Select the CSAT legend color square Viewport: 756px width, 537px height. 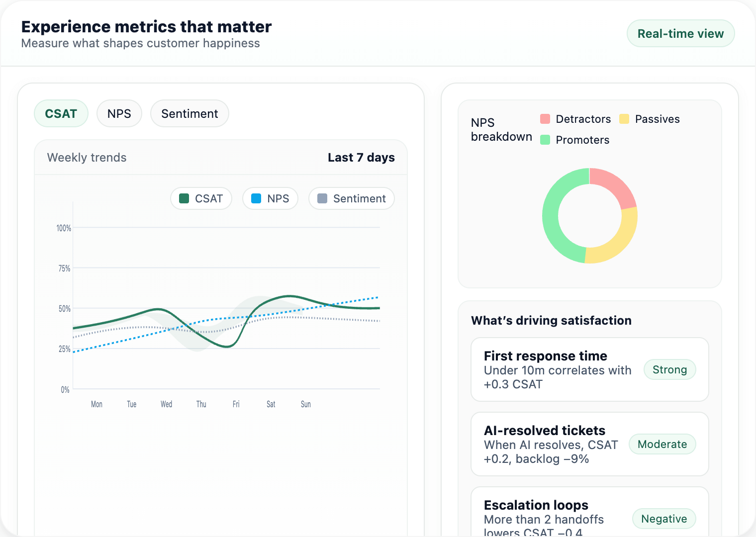[x=185, y=198]
